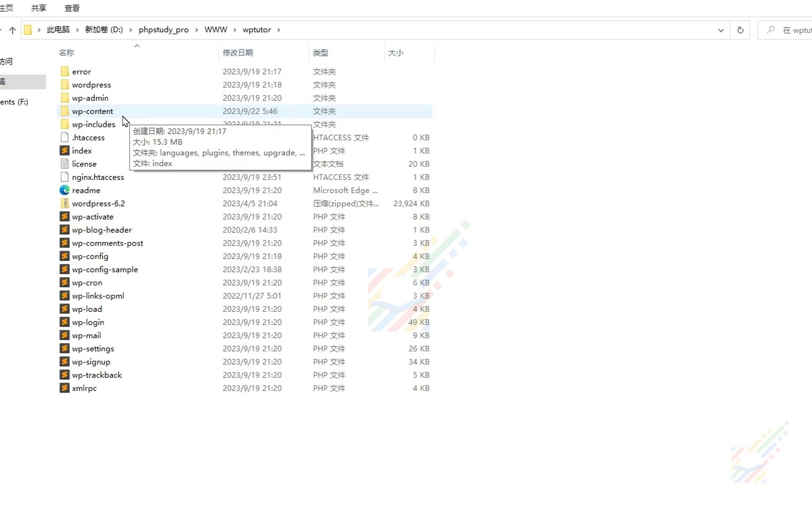Expand the chevron after phpstudy_pro
This screenshot has height=508, width=812.
click(196, 30)
